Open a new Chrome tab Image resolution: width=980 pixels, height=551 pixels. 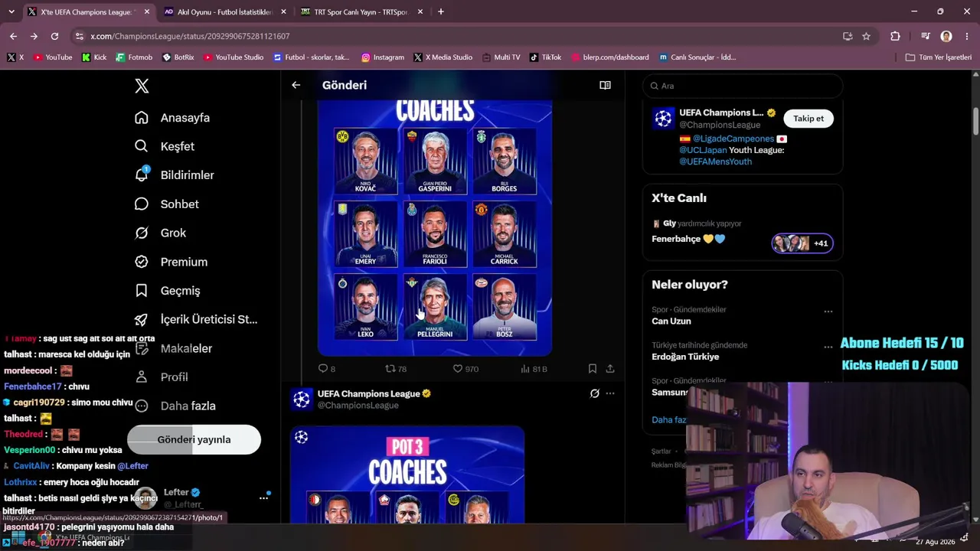[x=441, y=11]
